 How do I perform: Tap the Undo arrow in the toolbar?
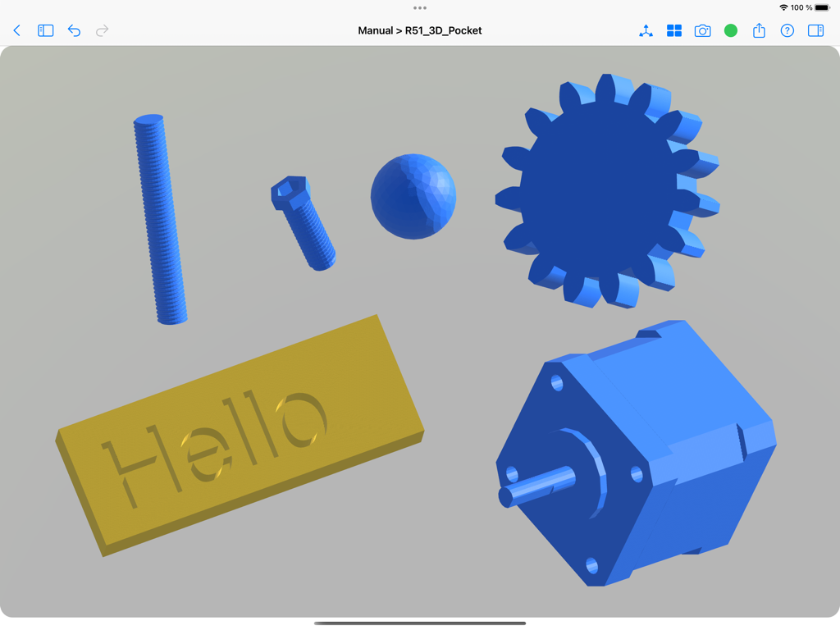tap(73, 30)
